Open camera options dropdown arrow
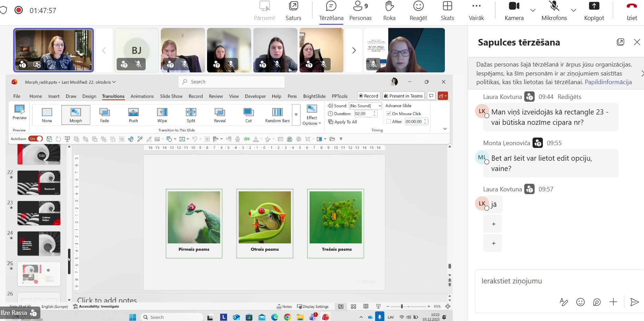Image resolution: width=644 pixels, height=321 pixels. (533, 10)
